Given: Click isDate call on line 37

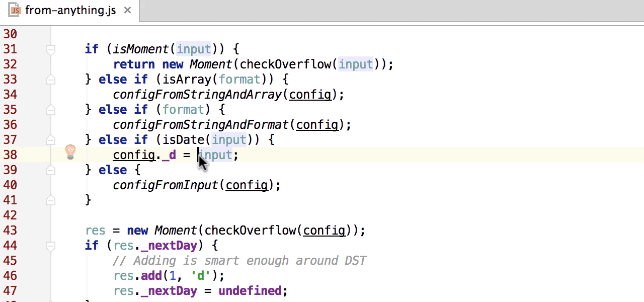Looking at the screenshot, I should [x=184, y=140].
